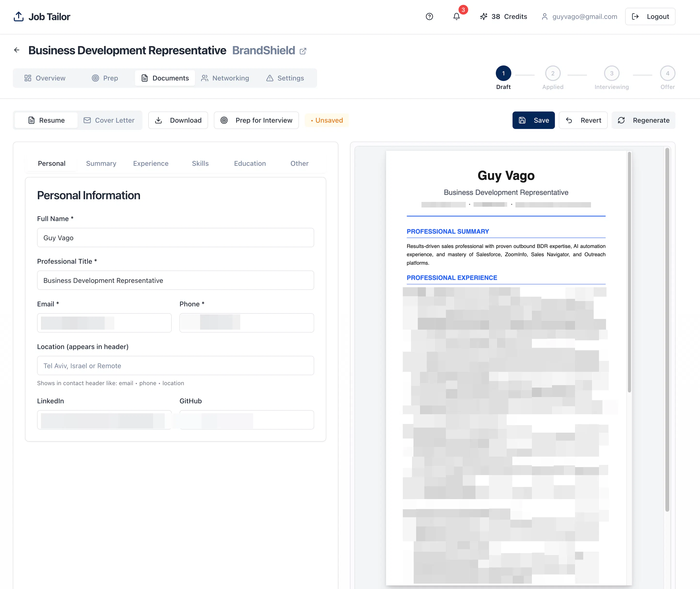Click the PROFESSIONAL EXPERIENCE heading in preview
Viewport: 700px width, 589px height.
[452, 278]
